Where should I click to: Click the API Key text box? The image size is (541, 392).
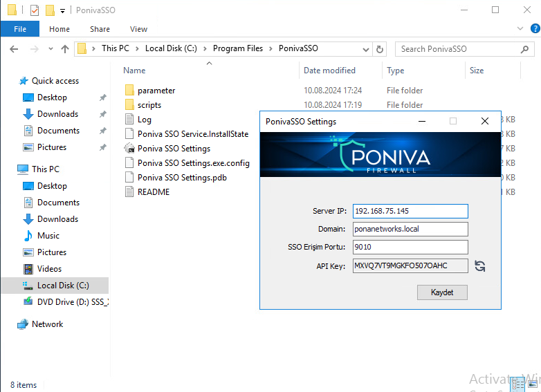pos(410,265)
